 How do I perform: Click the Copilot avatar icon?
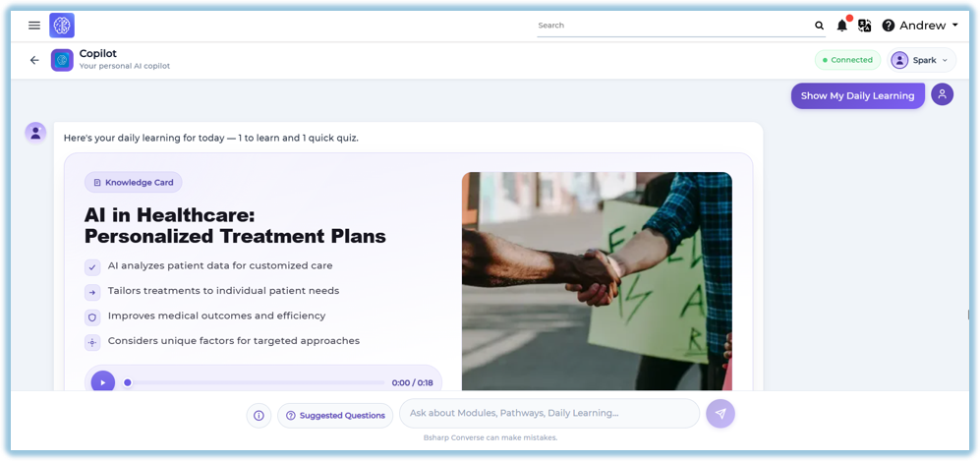[62, 60]
